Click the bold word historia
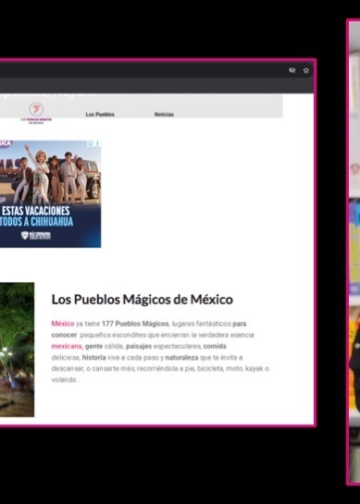360x504 pixels. point(94,358)
